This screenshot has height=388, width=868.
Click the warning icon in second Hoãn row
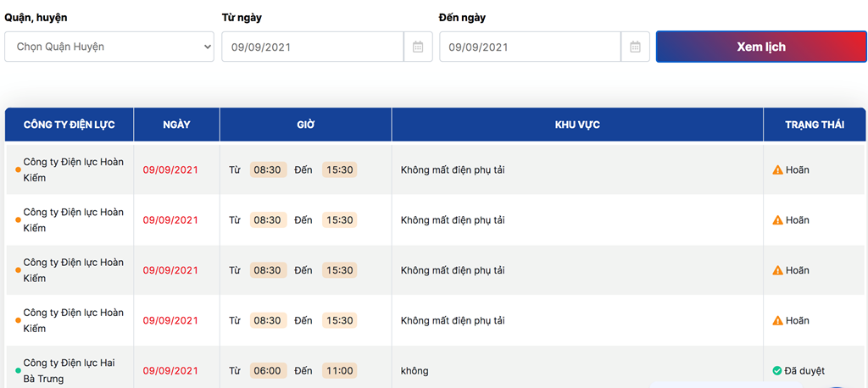point(778,220)
